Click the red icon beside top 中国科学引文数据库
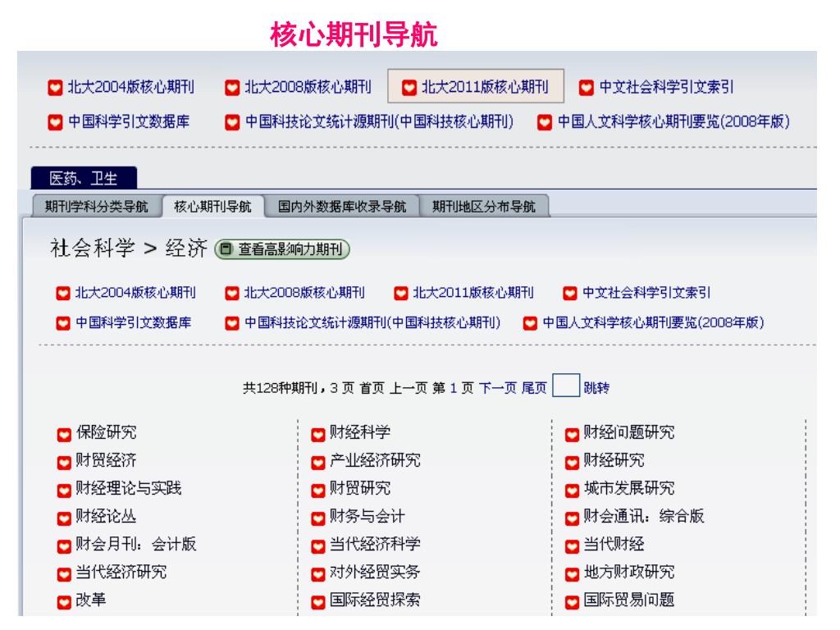 [55, 123]
